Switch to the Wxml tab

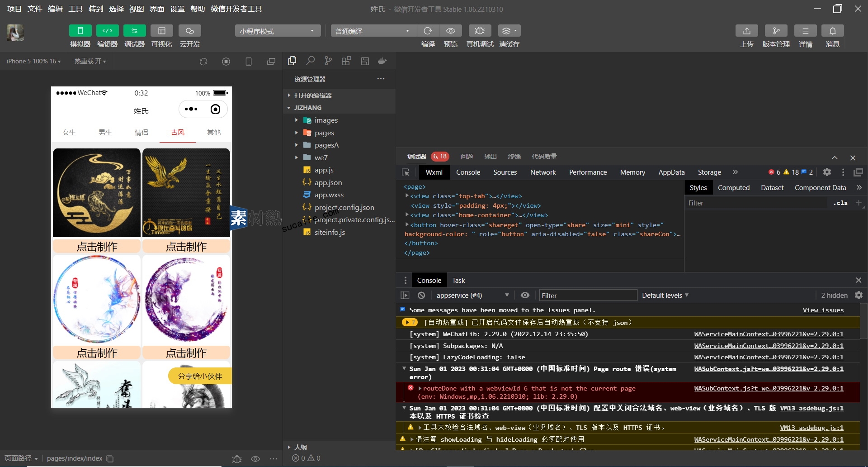(434, 172)
